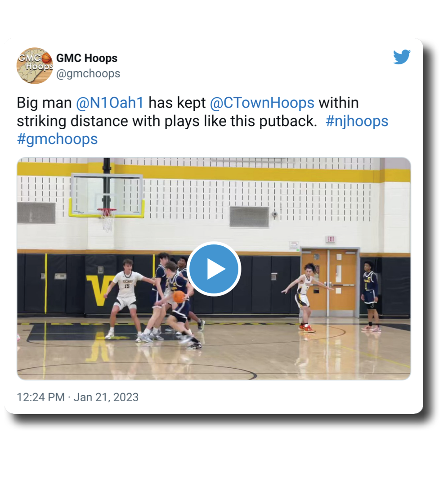448x479 pixels.
Task: Click the EXIT sign in video
Action: tap(331, 239)
